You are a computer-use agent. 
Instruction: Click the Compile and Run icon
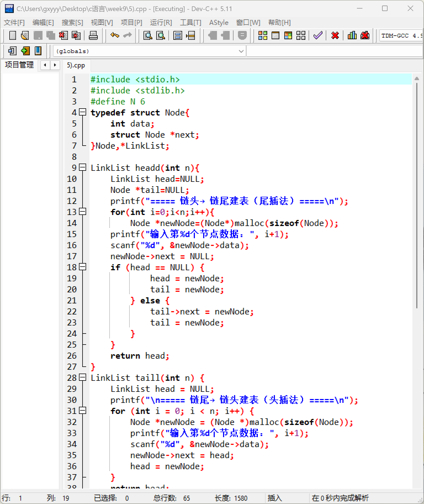(x=288, y=35)
